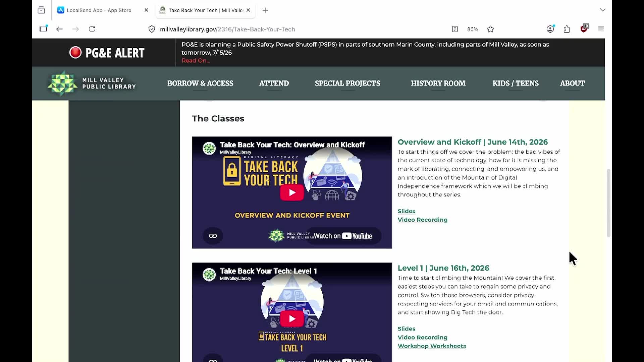This screenshot has width=644, height=362.
Task: Open the Level 1 June 16th heading
Action: pos(443,268)
